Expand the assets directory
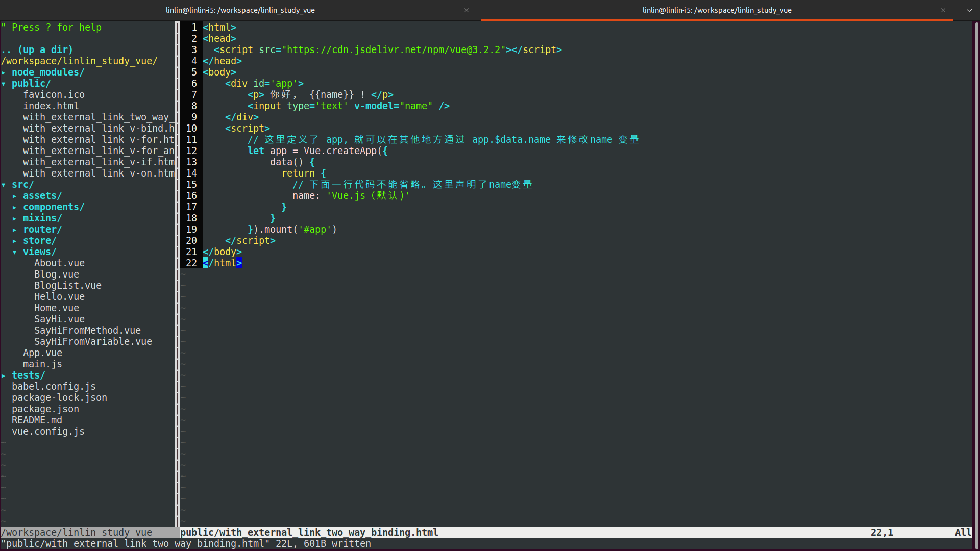Screen dimensions: 980x551 [x=42, y=196]
